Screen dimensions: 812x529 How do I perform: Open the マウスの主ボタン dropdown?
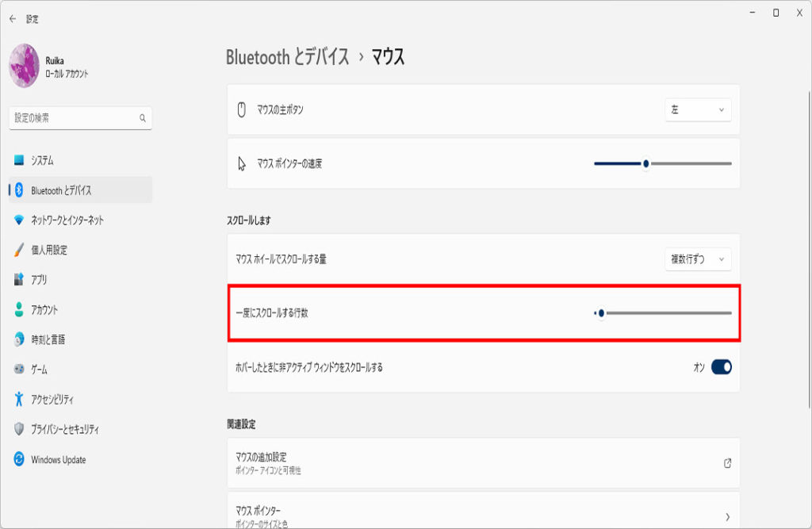pos(698,110)
